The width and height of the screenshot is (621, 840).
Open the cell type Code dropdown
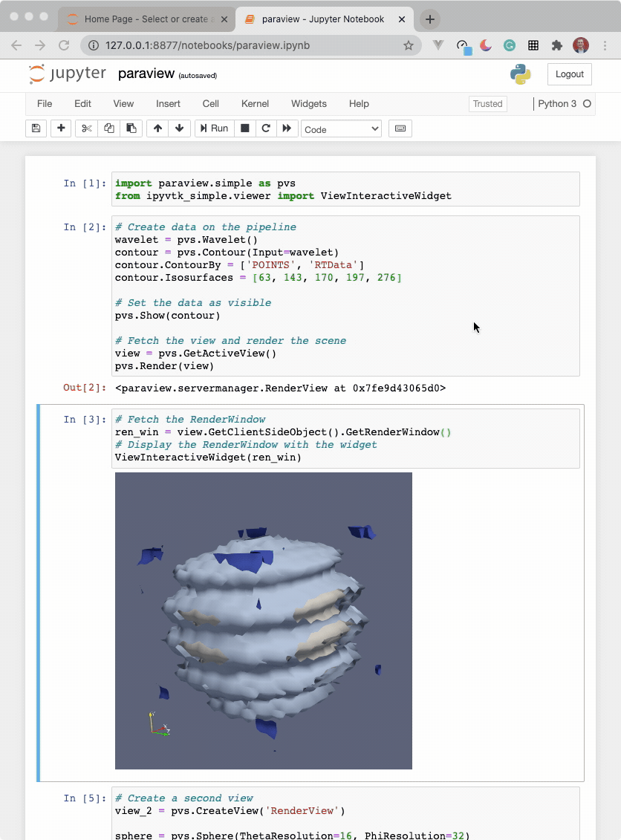[x=341, y=129]
